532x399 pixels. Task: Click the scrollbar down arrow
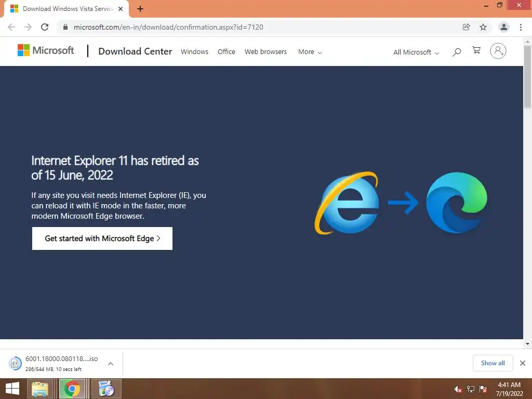[527, 344]
